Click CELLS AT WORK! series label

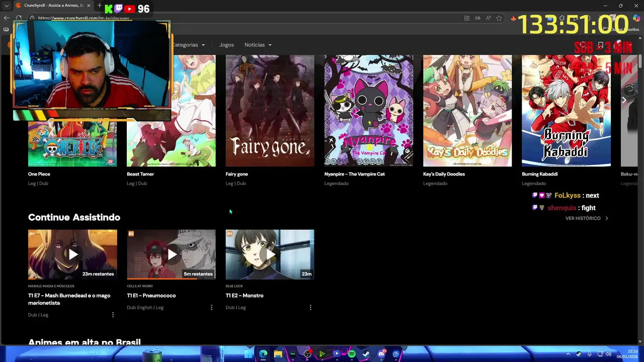140,286
